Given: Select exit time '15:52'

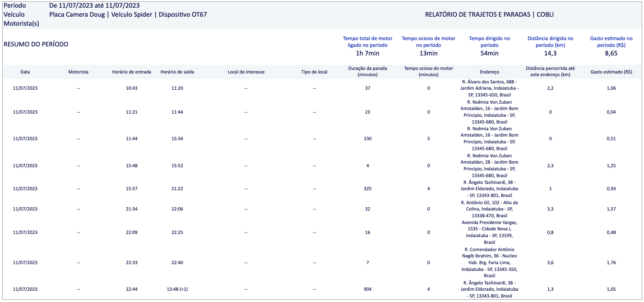Looking at the screenshot, I should (177, 165).
